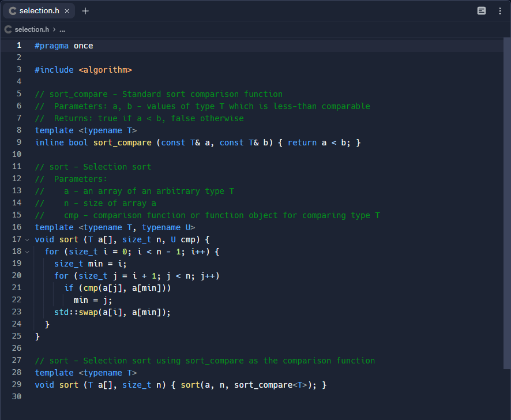Collapse the sort function fold at line 17

(27, 239)
